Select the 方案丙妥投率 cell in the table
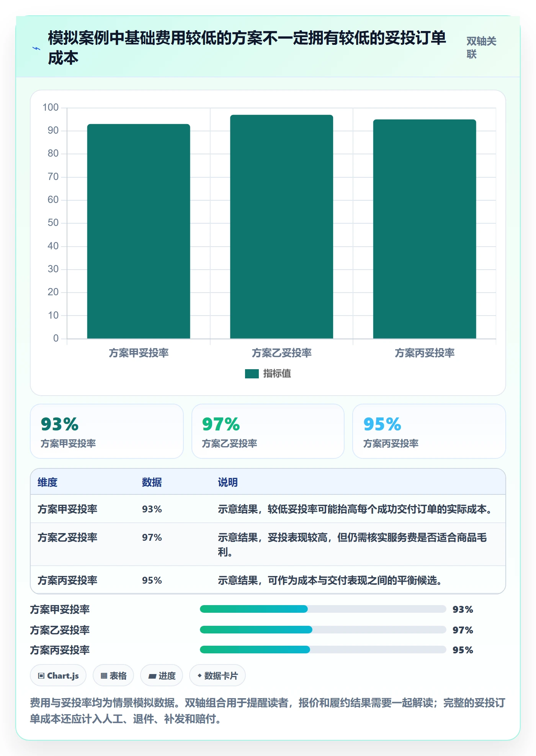This screenshot has height=756, width=536. 67,580
